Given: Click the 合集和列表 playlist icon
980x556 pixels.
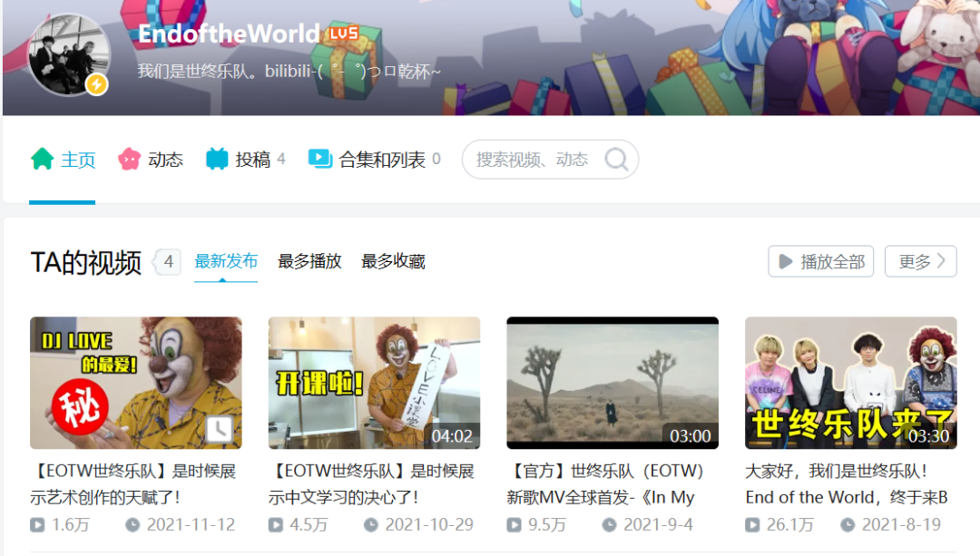Looking at the screenshot, I should pyautogui.click(x=320, y=159).
